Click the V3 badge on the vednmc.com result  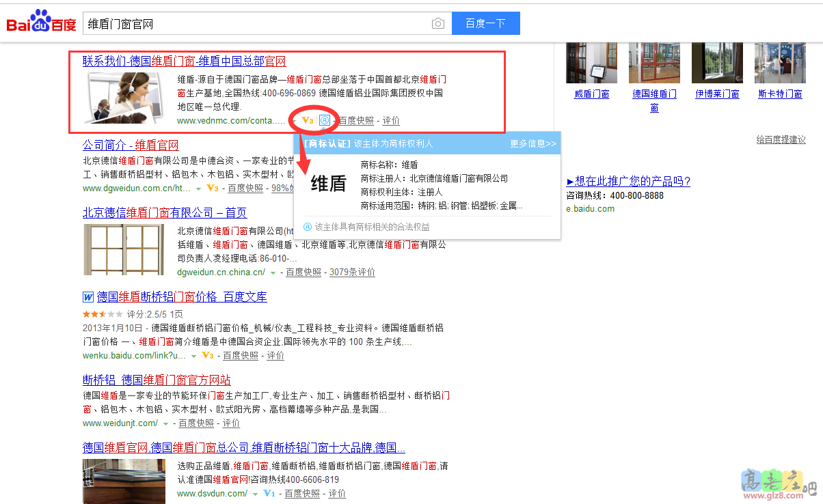pyautogui.click(x=308, y=121)
